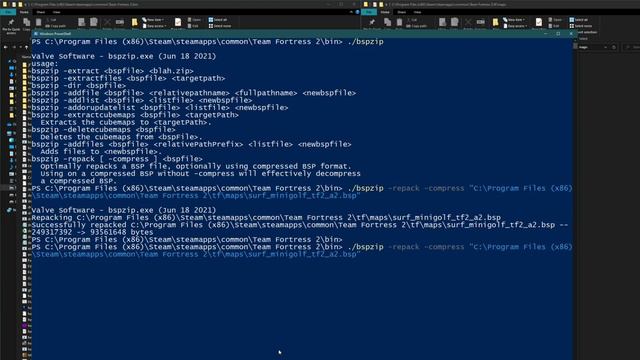Click Select all in right Explorer ribbon
Viewport: 640px width, 360px height.
[578, 20]
